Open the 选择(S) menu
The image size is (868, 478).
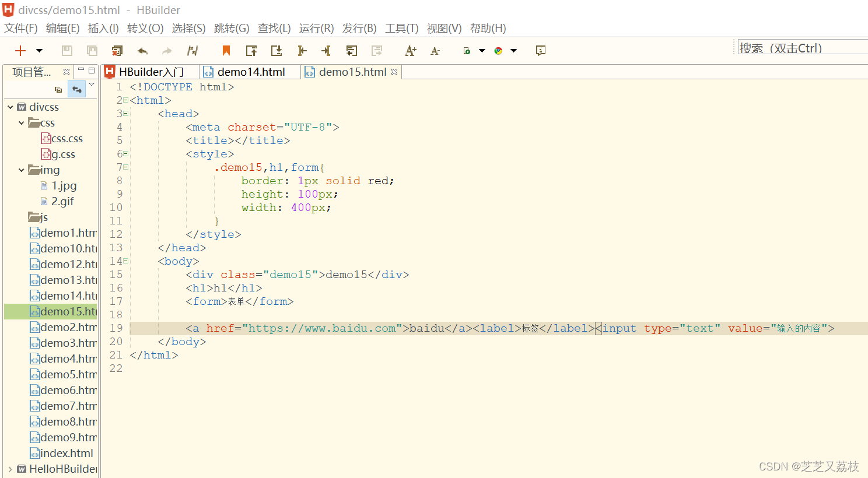pyautogui.click(x=188, y=29)
